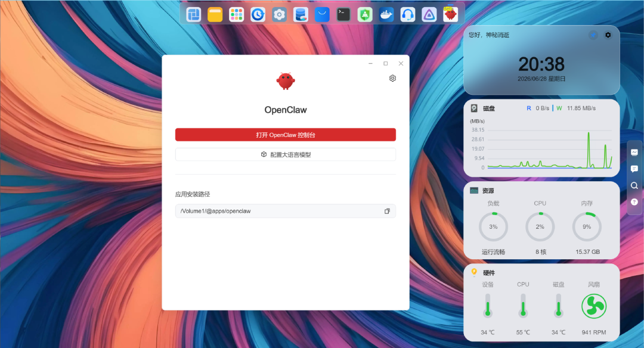Open the colorful app grid launcher

tap(236, 15)
